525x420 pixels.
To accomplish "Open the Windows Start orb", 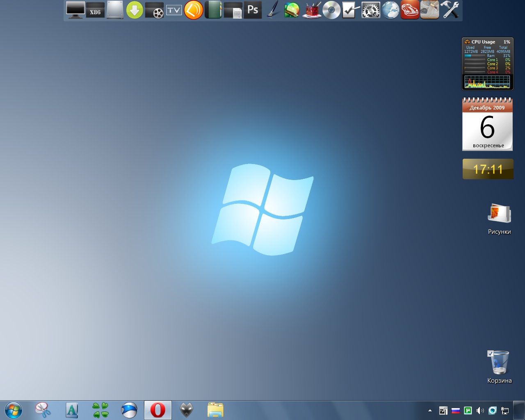I will click(14, 410).
